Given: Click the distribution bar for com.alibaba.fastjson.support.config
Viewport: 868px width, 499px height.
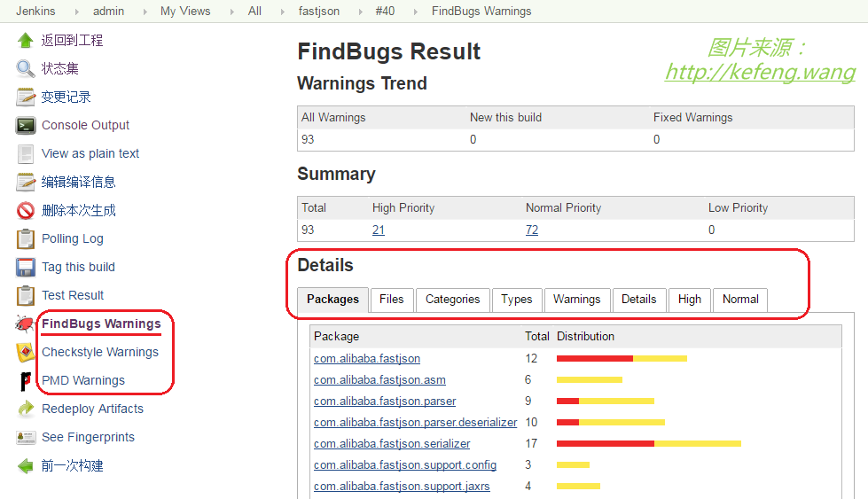Looking at the screenshot, I should [573, 465].
